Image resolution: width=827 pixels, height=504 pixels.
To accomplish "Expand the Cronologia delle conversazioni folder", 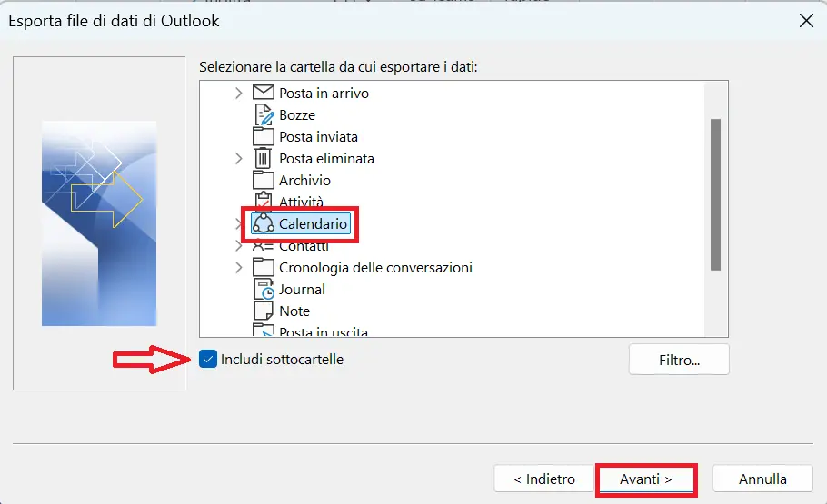I will 238,268.
